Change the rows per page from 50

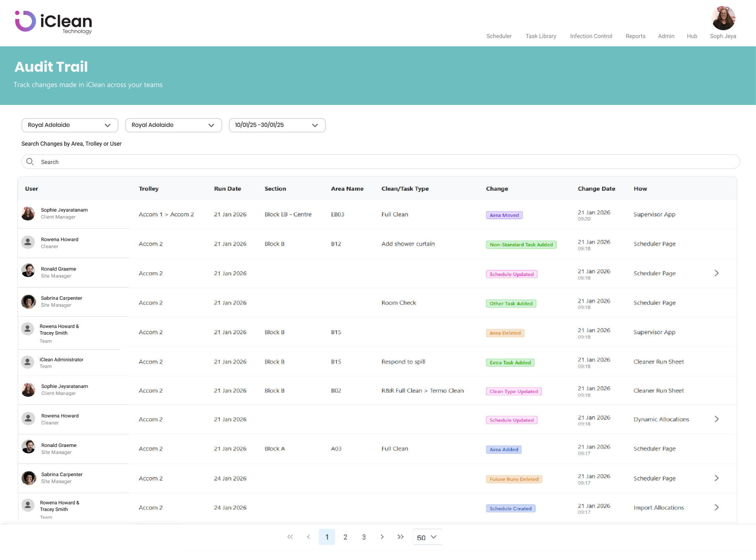pos(427,537)
